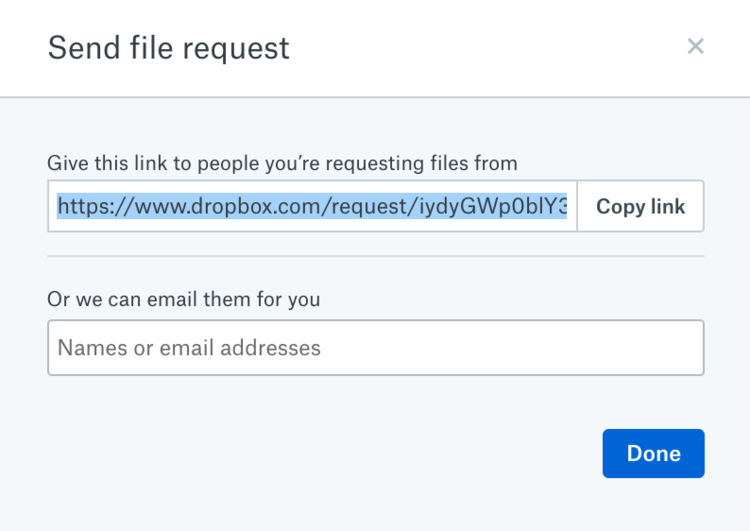Image resolution: width=750 pixels, height=531 pixels.
Task: Click the 'Send file request' heading
Action: pos(168,48)
